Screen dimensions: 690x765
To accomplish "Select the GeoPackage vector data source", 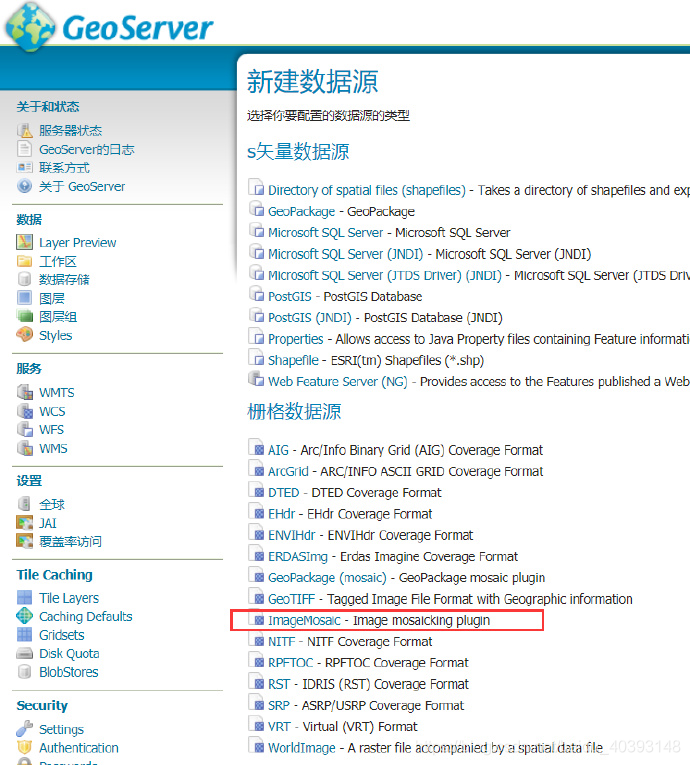I will [x=302, y=211].
